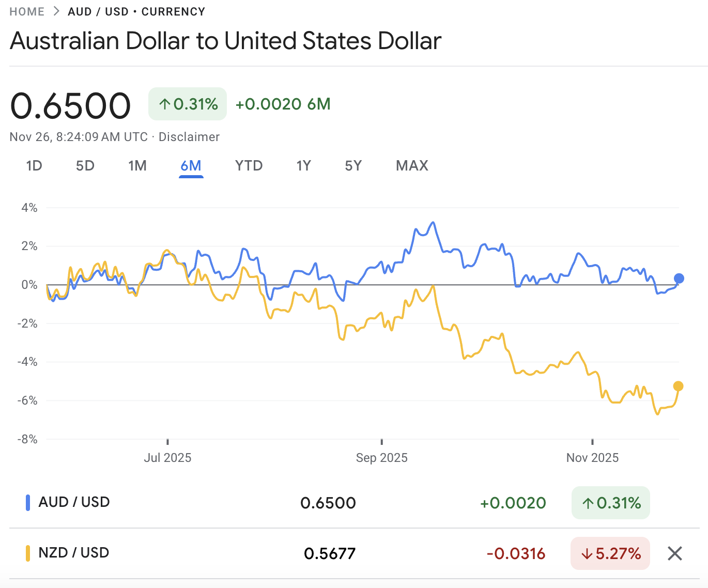Viewport: 708px width, 588px height.
Task: Select the currently active 6M range
Action: 191,165
